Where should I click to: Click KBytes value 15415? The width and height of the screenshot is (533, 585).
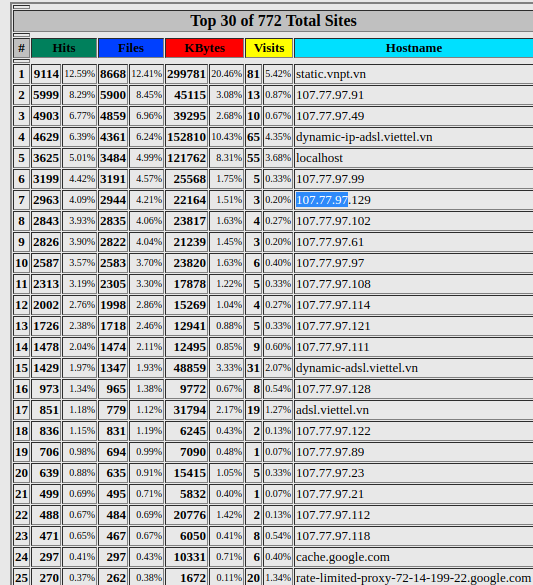189,473
